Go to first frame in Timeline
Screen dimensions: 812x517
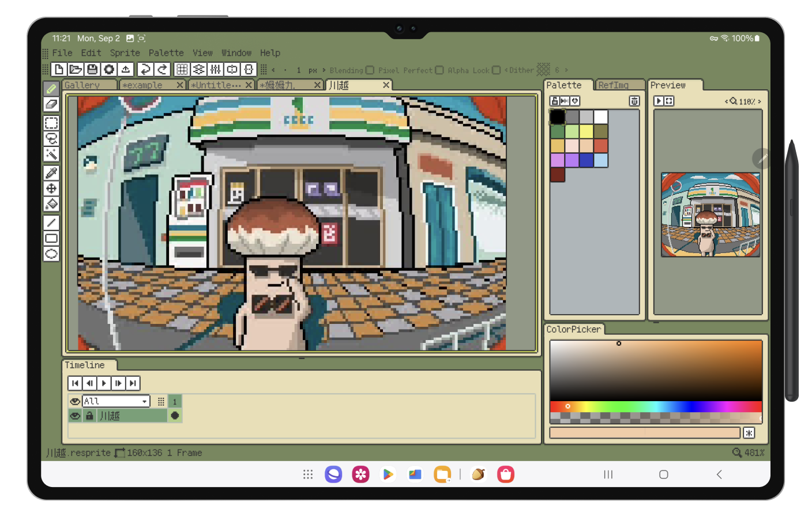[x=76, y=383]
